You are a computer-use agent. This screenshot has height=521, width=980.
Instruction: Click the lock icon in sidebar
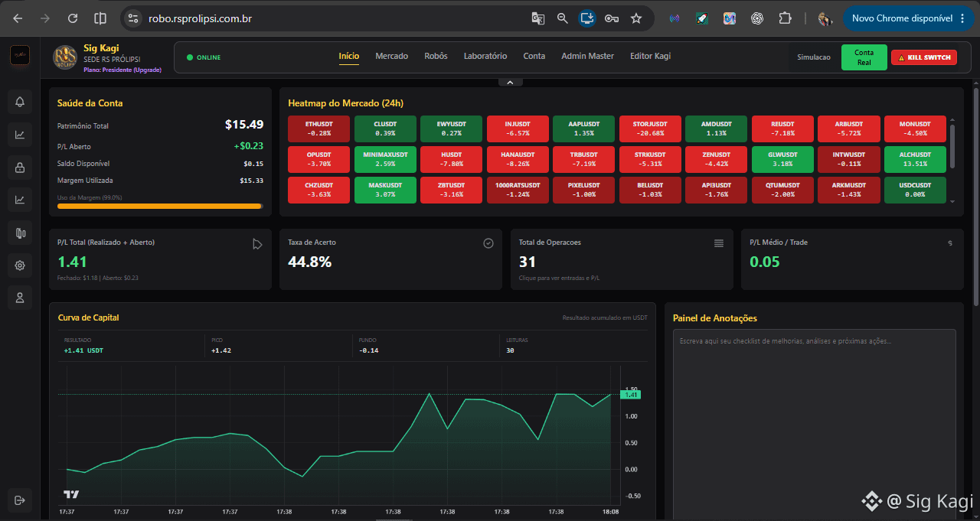20,167
